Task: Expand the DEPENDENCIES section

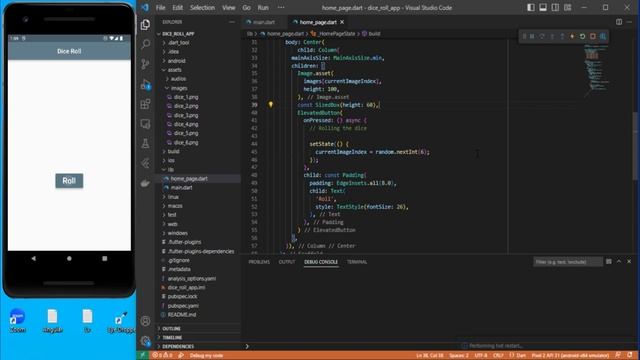Action: tap(178, 347)
